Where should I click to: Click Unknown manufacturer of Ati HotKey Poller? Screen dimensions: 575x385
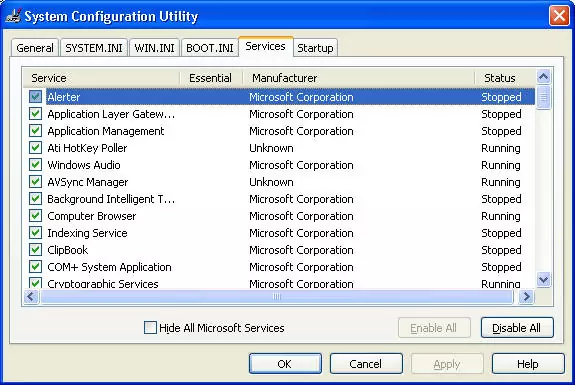tap(271, 148)
